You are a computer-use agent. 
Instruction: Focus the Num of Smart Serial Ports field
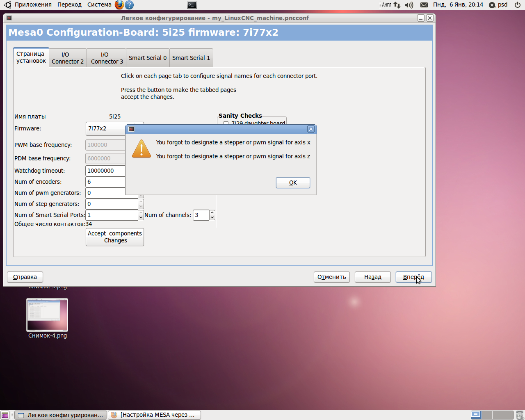[112, 215]
